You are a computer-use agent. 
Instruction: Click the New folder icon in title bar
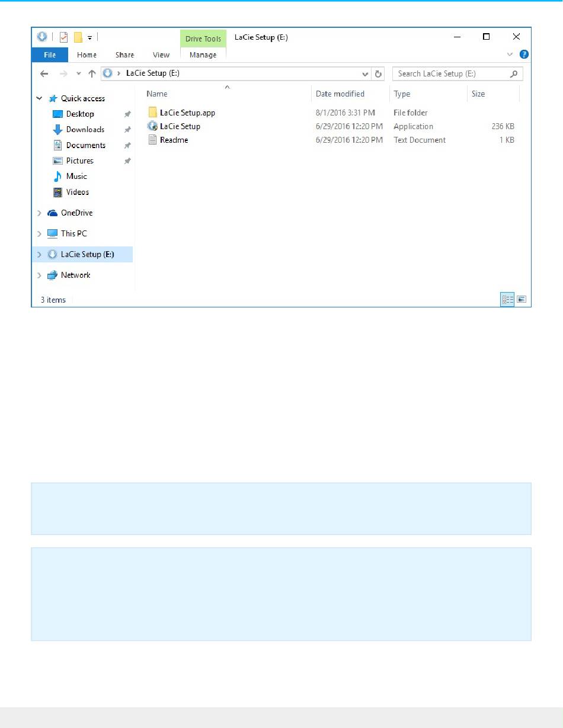(x=78, y=37)
